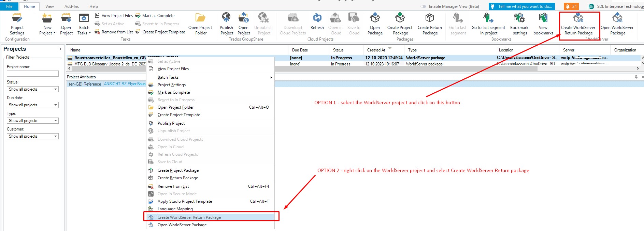
Task: Open the Customer filter dropdown
Action: click(33, 136)
